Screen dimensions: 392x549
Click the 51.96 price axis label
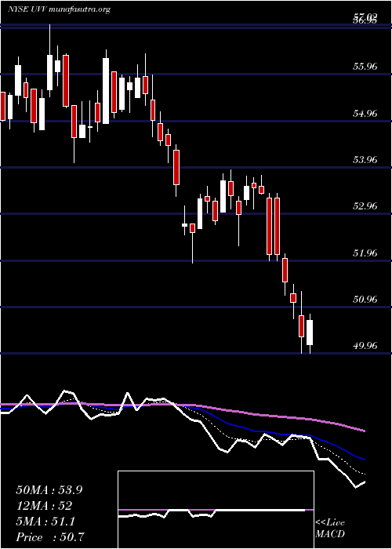tap(365, 253)
